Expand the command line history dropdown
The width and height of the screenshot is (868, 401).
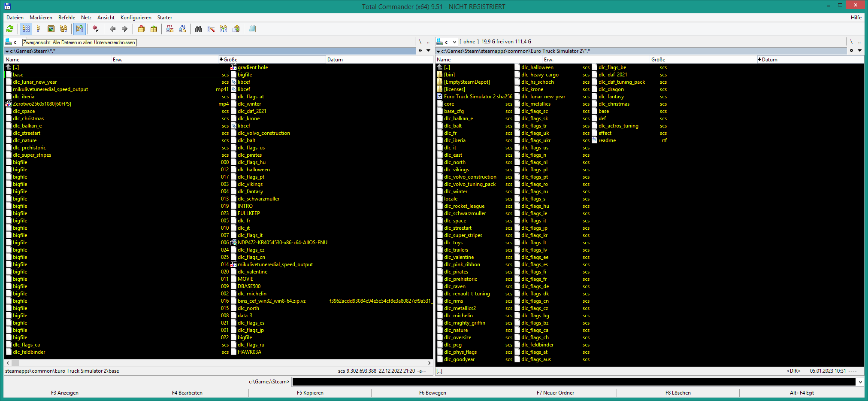[x=860, y=382]
